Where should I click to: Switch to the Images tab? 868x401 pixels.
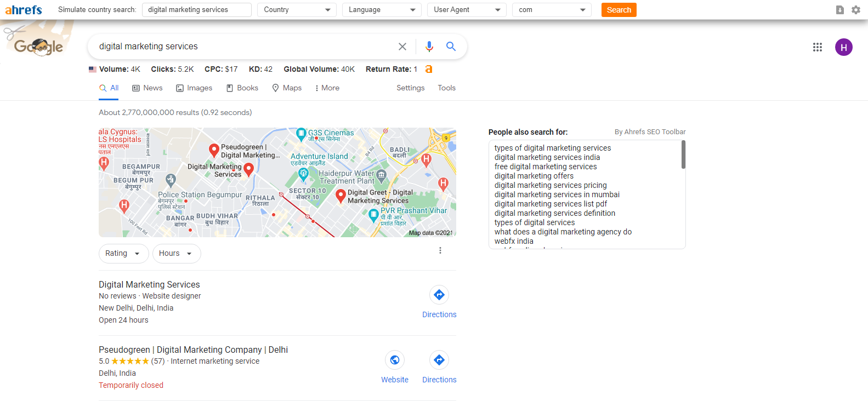[194, 88]
